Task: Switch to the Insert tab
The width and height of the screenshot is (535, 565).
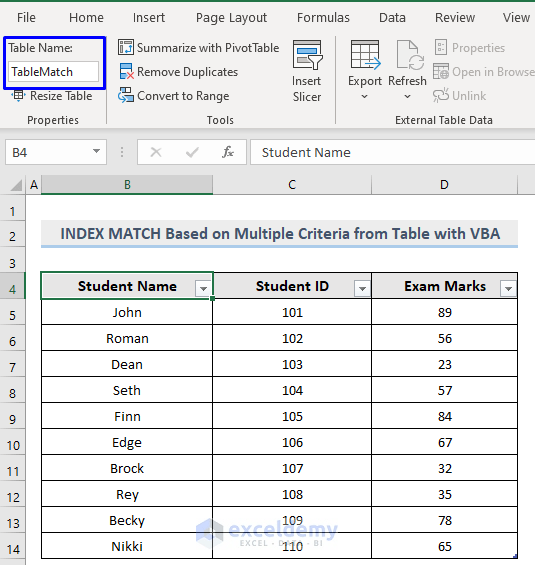Action: (148, 17)
